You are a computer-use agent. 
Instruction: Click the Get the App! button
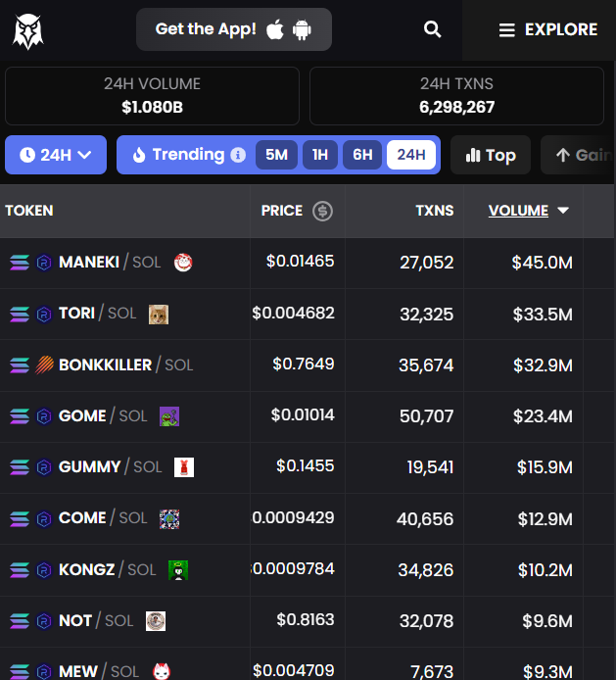click(234, 29)
